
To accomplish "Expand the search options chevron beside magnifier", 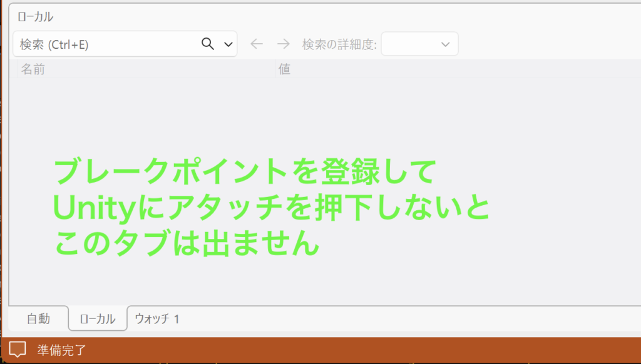I will (x=228, y=44).
